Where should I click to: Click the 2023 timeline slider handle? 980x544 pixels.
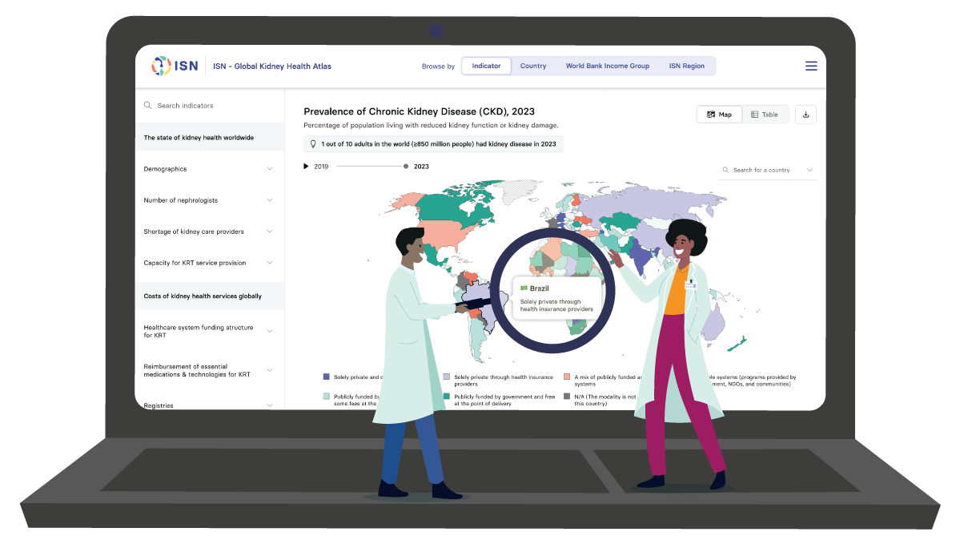[406, 167]
